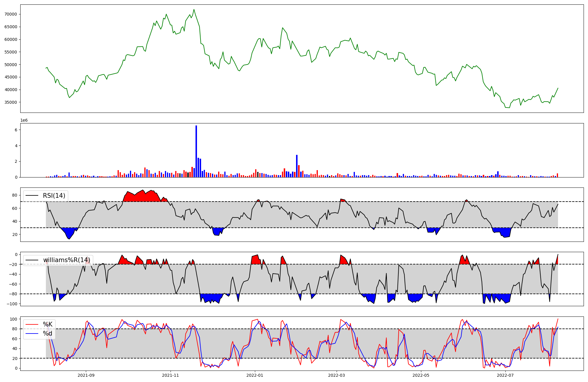588x382 pixels.
Task: Click the %K legend entry
Action: pyautogui.click(x=48, y=324)
